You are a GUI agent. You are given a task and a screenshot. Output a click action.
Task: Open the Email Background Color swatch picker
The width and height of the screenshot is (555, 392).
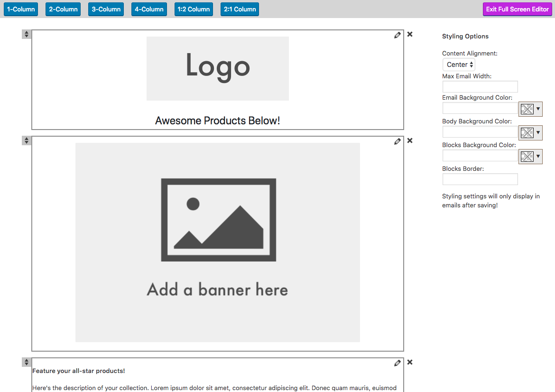527,109
